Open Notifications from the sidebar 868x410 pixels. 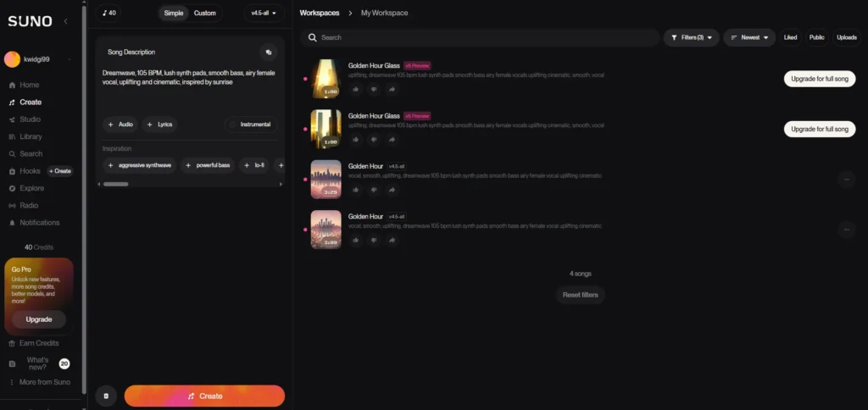34,223
